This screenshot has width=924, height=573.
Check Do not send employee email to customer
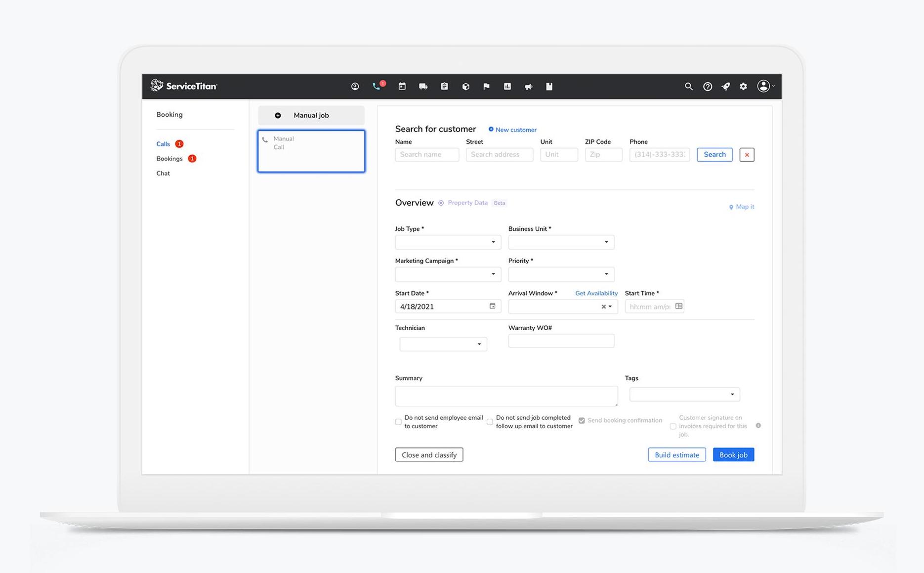point(398,422)
